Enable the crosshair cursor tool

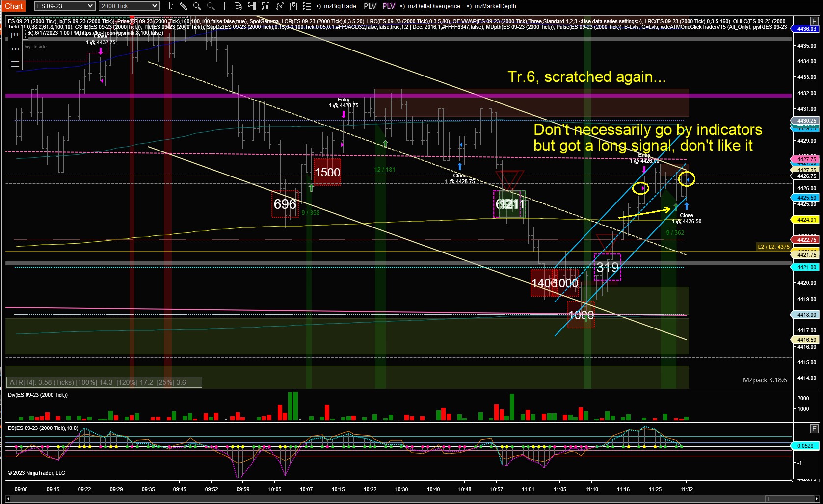tap(224, 6)
